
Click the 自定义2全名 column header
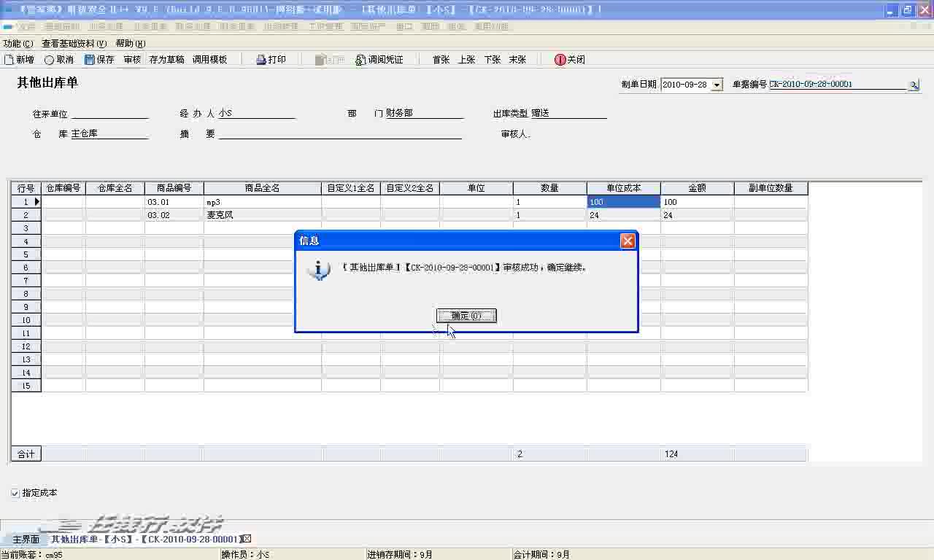pos(410,188)
